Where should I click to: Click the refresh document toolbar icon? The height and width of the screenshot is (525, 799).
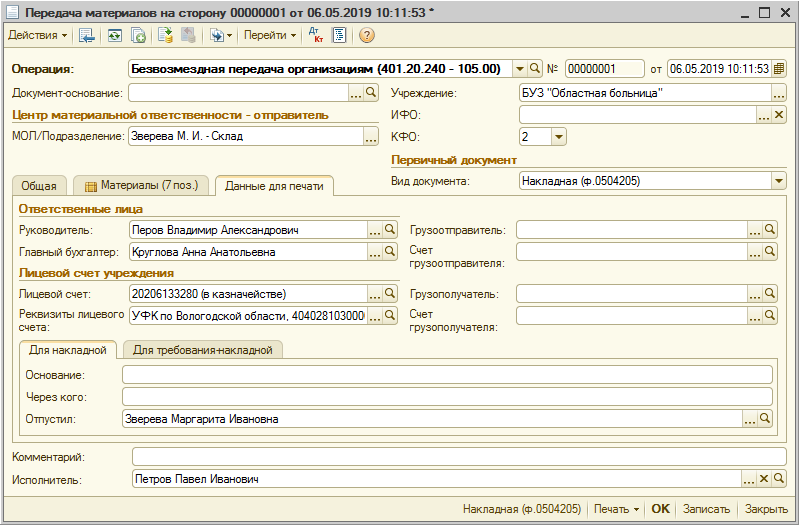coord(115,35)
